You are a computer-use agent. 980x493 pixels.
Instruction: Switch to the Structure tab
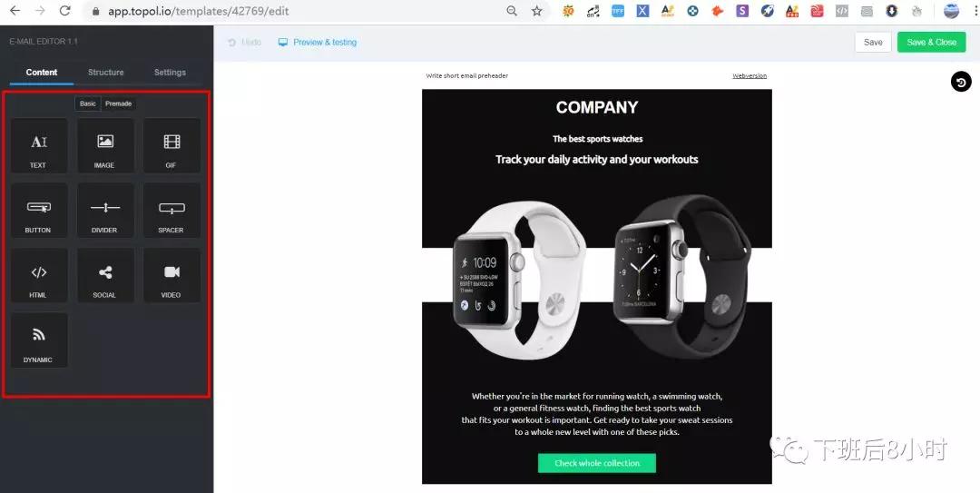click(105, 73)
